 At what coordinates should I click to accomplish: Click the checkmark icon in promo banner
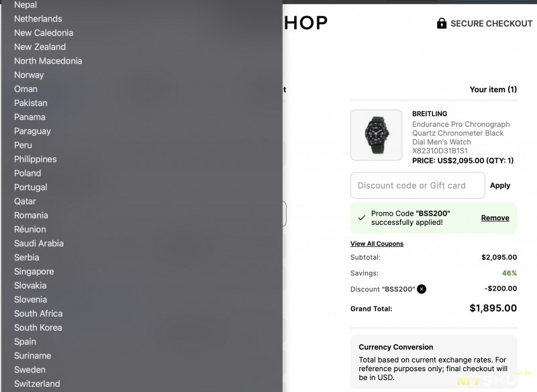[362, 217]
